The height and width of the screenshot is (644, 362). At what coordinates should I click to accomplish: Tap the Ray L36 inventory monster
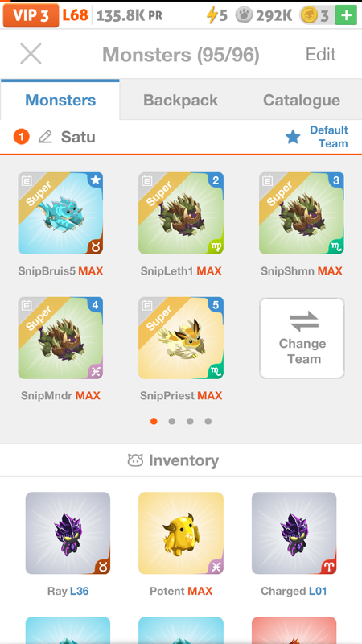coord(68,533)
